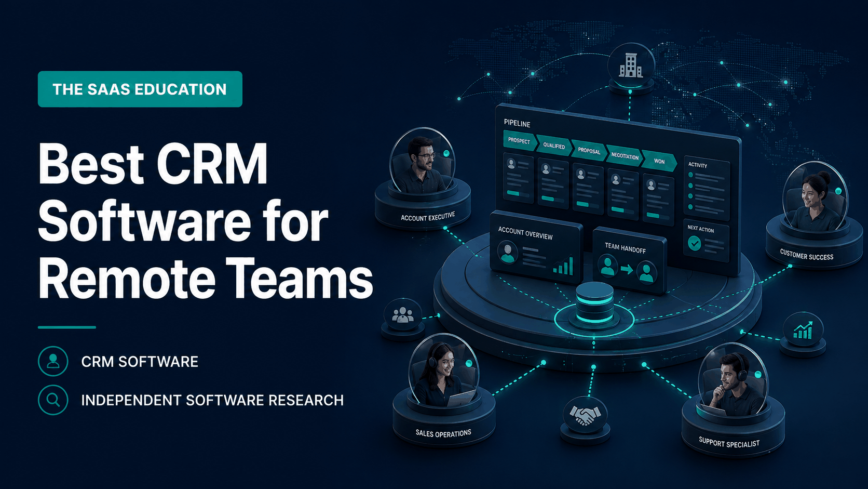Select the PROSPECT pipeline stage
Image resolution: width=868 pixels, height=489 pixels.
pyautogui.click(x=519, y=141)
